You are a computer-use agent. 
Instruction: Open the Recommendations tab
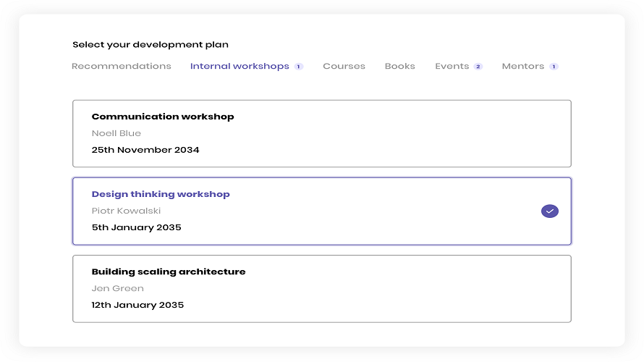tap(121, 66)
